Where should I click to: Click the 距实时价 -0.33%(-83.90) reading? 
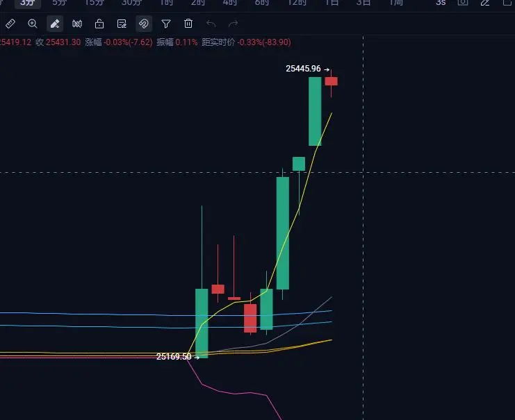(x=246, y=42)
